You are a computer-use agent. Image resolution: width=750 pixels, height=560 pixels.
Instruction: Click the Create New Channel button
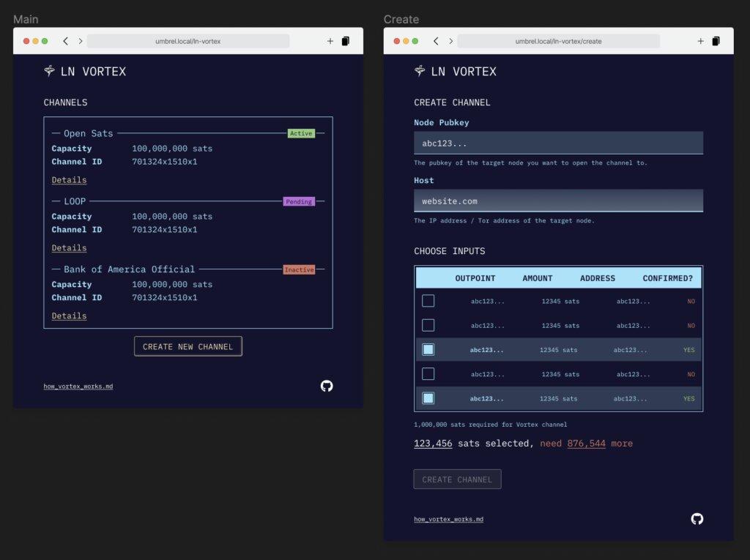pyautogui.click(x=188, y=346)
